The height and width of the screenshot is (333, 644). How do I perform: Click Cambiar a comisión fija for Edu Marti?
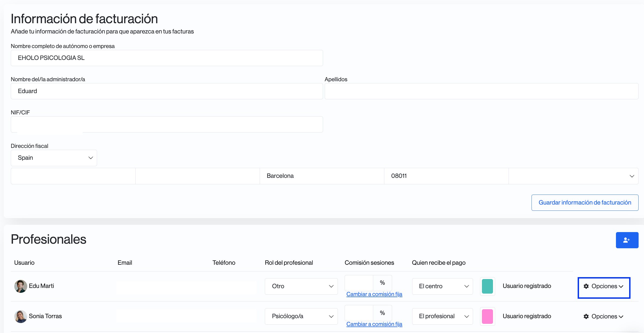point(374,294)
